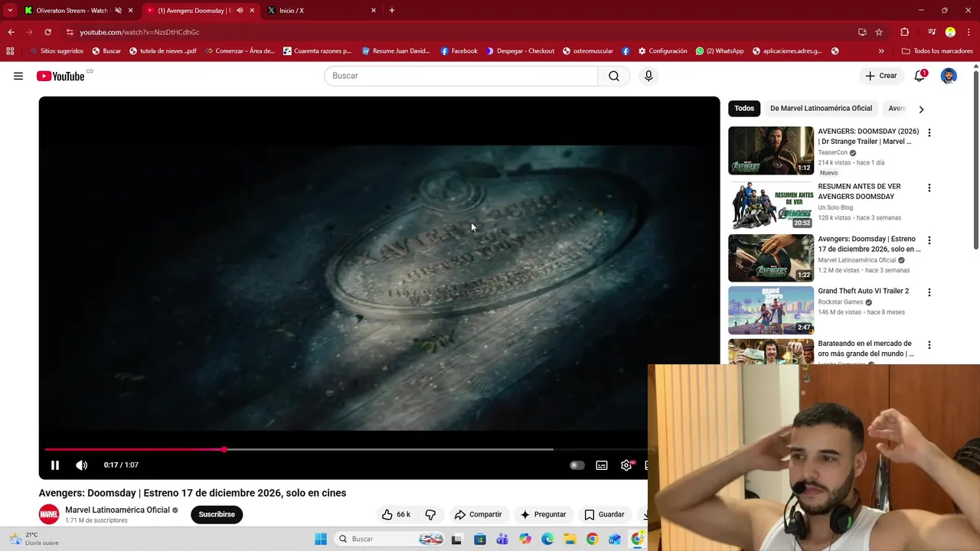
Task: Click the Suscribirse button
Action: (217, 514)
